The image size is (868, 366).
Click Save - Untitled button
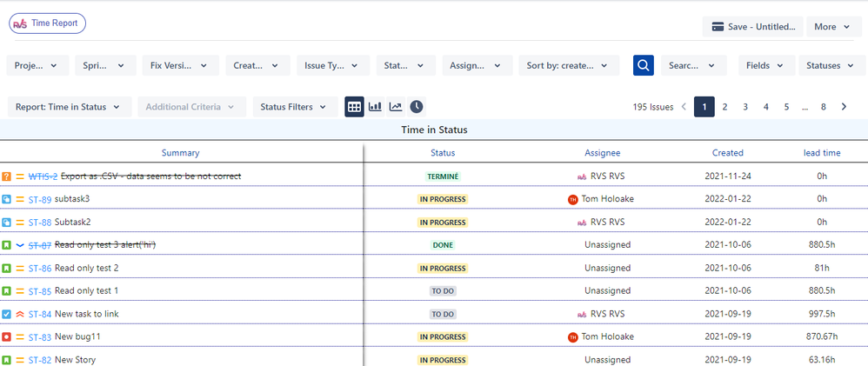[x=753, y=27]
